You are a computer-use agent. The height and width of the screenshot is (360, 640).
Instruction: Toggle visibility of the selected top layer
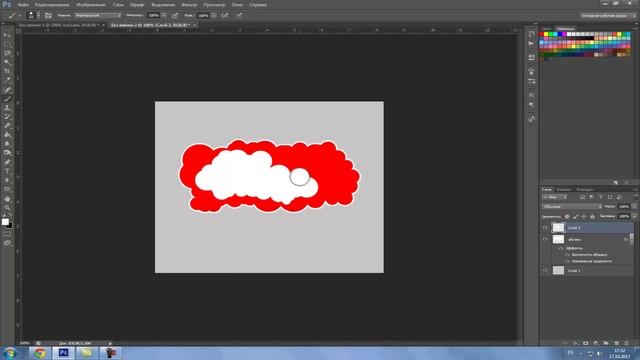545,228
